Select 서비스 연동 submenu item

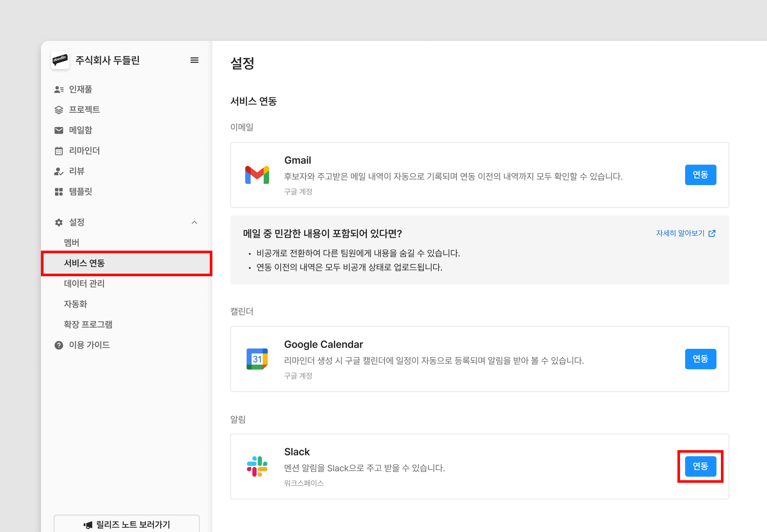[x=84, y=263]
